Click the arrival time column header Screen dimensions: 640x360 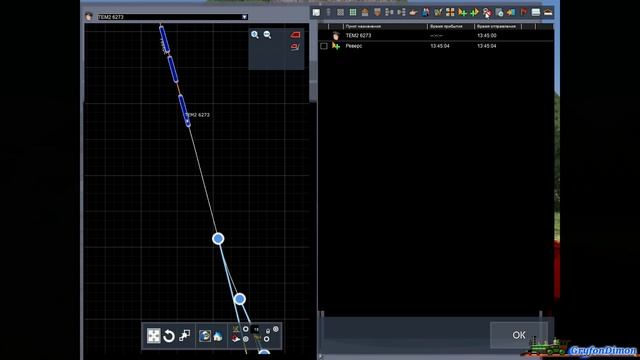pyautogui.click(x=451, y=26)
